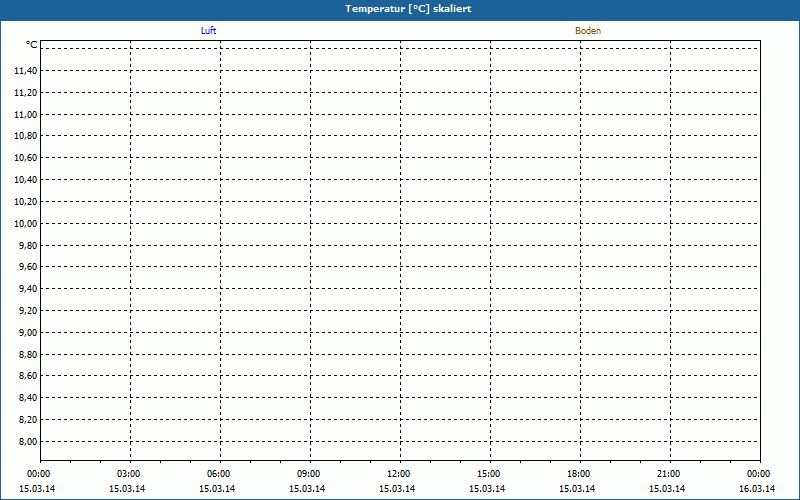
Task: Select the 11,40 axis value
Action: coord(26,71)
